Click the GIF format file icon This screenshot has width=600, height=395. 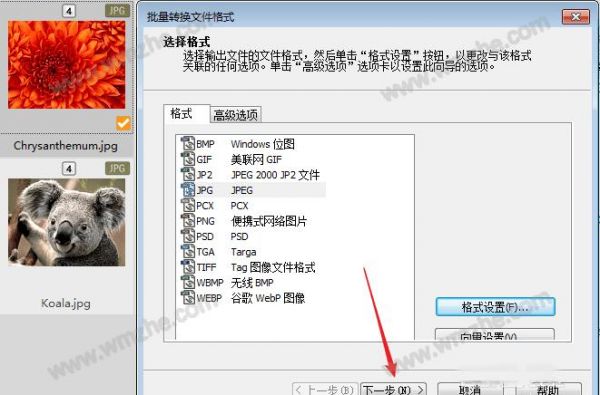[188, 159]
